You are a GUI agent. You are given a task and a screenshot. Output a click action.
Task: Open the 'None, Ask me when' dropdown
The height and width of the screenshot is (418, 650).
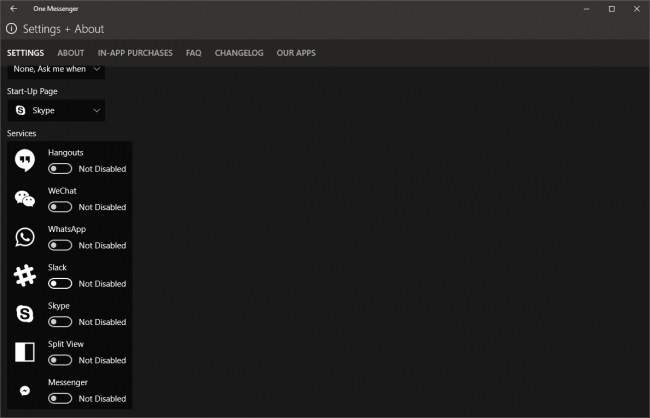[56, 70]
